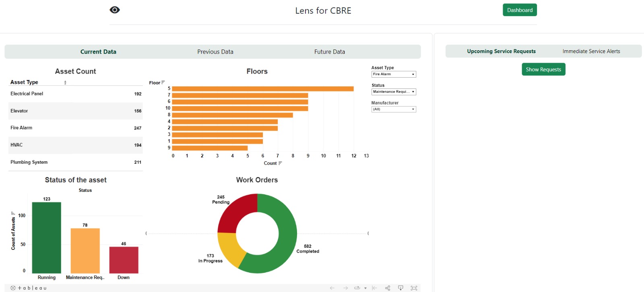Click the Tableau full screen icon

pyautogui.click(x=414, y=288)
